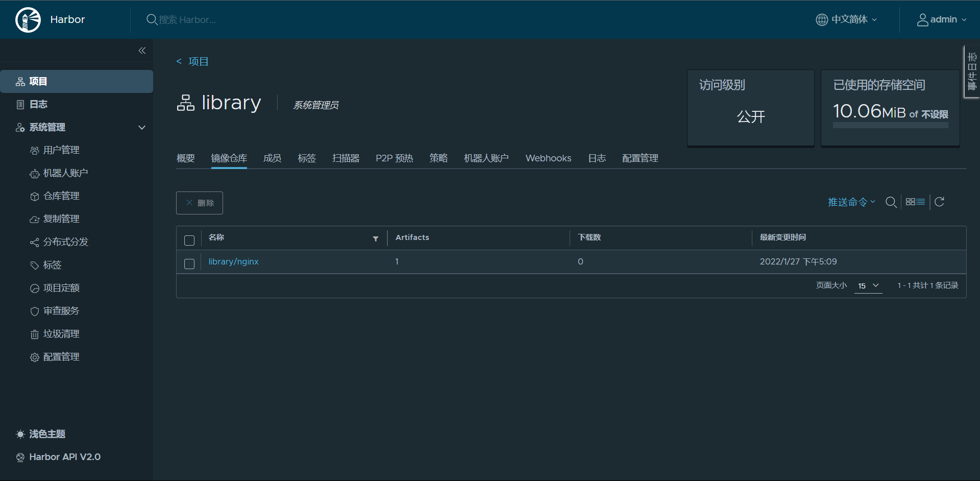Toggle 浅色主题 light theme
This screenshot has width=980, height=481.
[x=47, y=434]
